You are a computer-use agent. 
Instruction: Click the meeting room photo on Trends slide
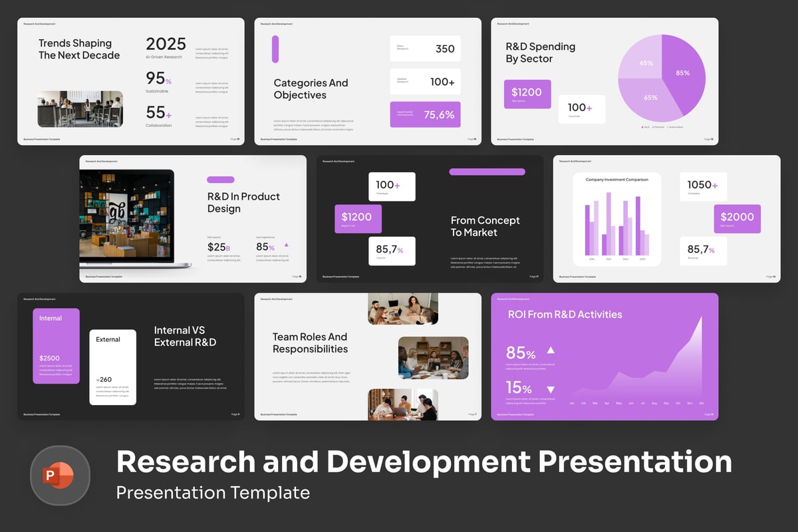[80, 109]
